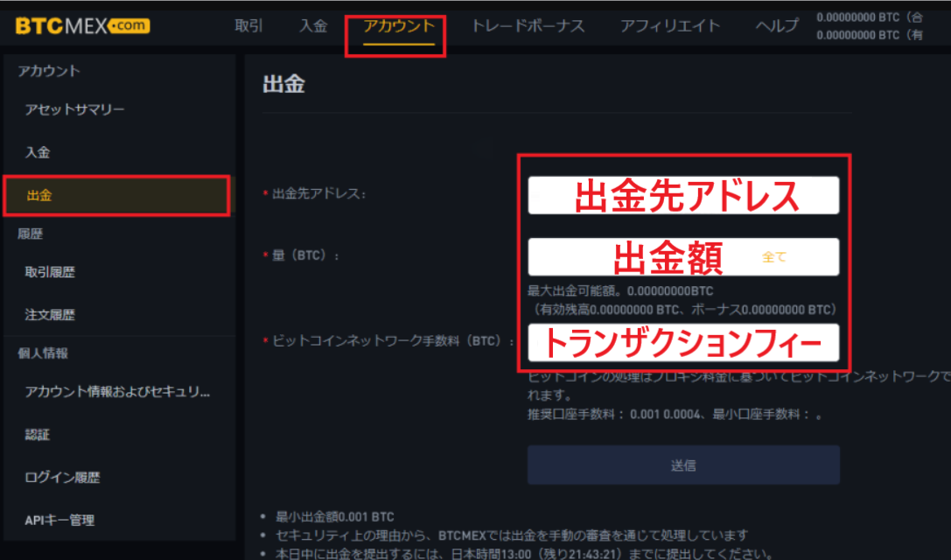Click the top balance 0.00000000 BTC（合 text
The image size is (951, 560).
[869, 17]
